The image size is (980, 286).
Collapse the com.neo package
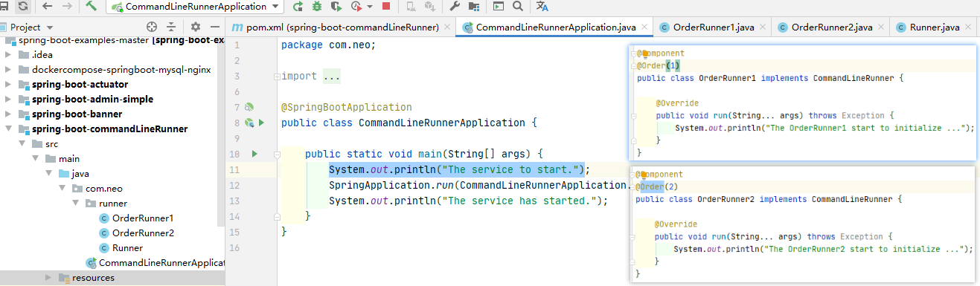coord(63,189)
